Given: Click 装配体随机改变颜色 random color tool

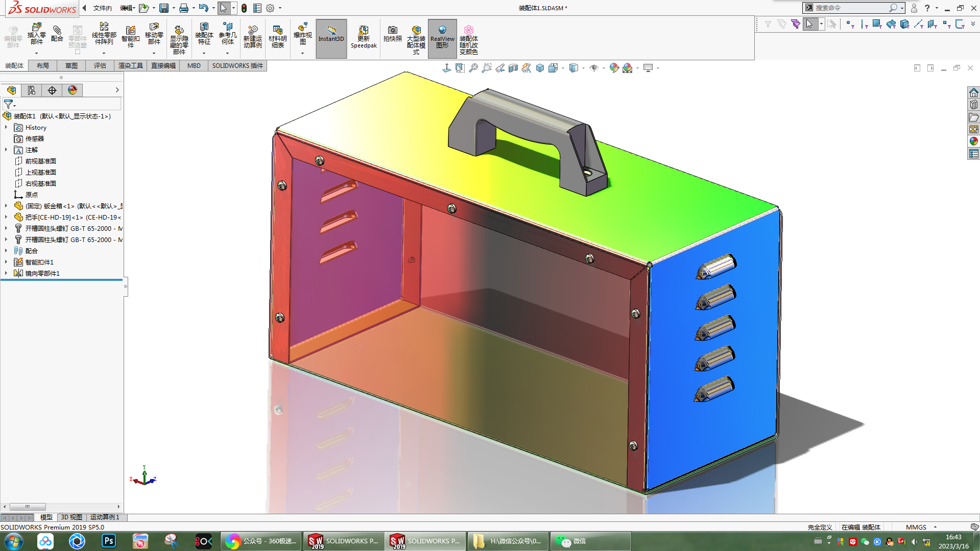Looking at the screenshot, I should click(468, 39).
